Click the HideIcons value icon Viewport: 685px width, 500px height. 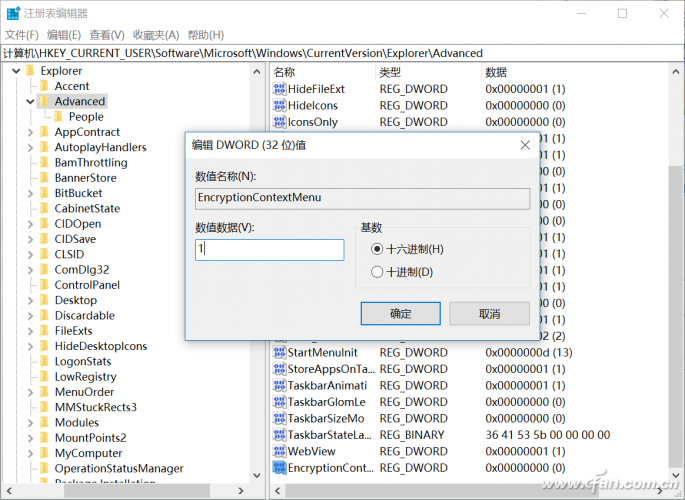click(x=279, y=106)
